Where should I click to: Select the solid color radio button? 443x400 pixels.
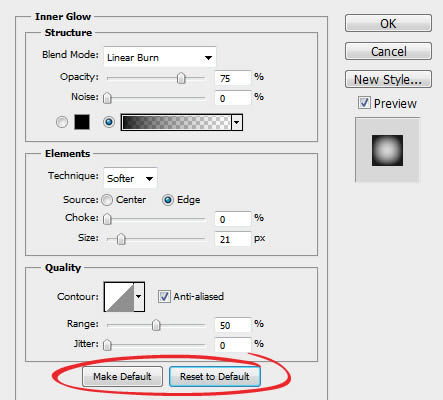pyautogui.click(x=62, y=122)
